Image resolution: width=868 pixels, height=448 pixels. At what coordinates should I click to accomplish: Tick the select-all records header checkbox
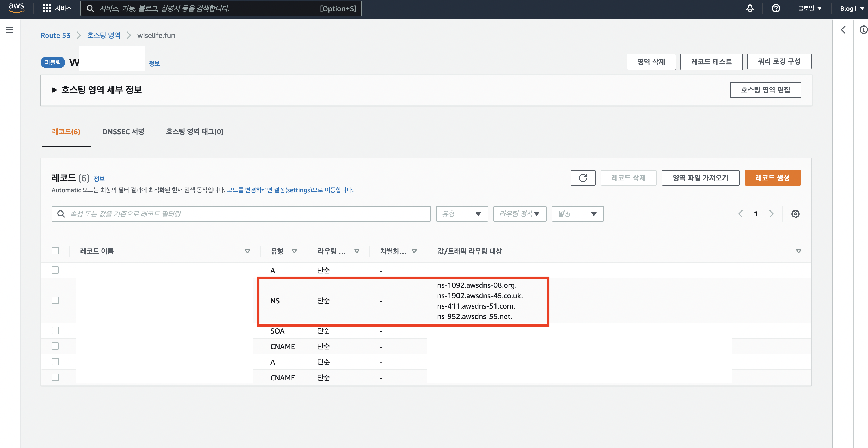click(x=55, y=251)
